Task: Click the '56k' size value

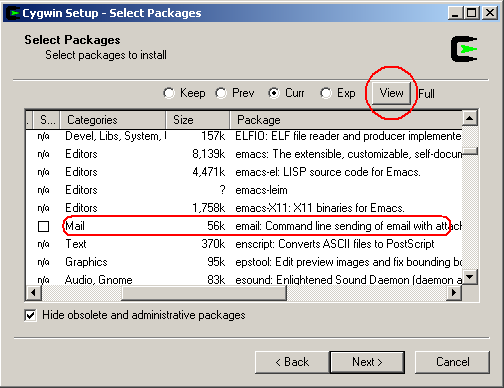Action: point(216,226)
